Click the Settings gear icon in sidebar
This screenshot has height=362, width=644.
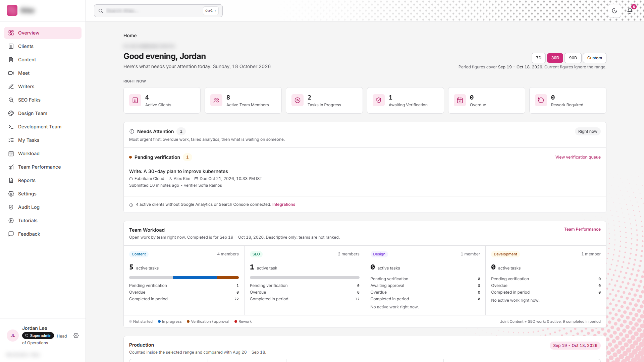(x=11, y=194)
